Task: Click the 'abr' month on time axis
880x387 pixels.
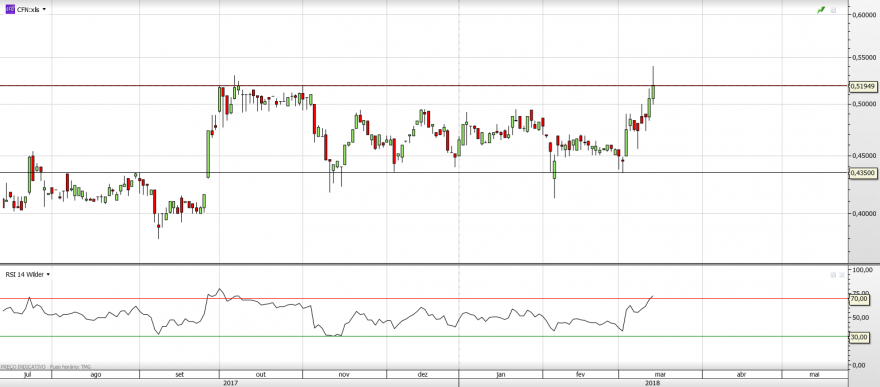Action: pos(741,374)
